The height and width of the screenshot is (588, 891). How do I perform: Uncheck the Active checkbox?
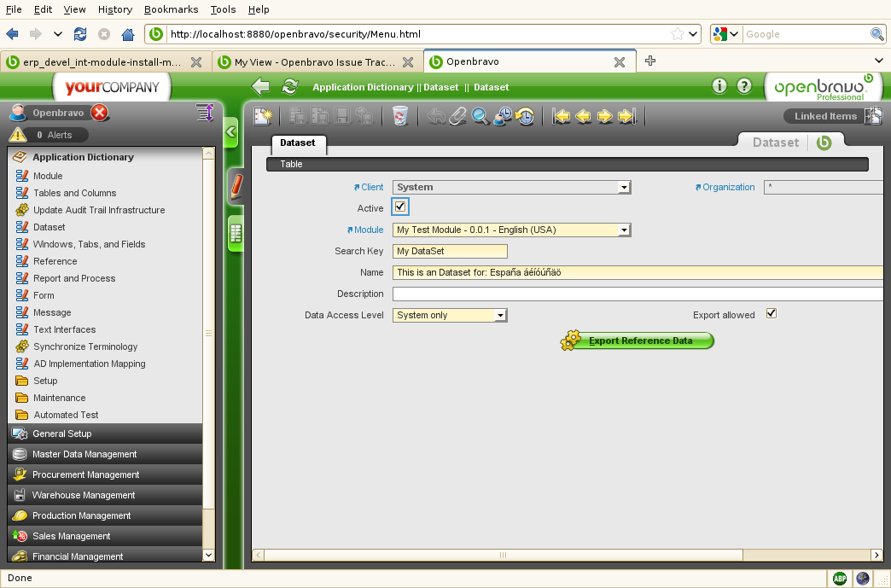(x=400, y=207)
